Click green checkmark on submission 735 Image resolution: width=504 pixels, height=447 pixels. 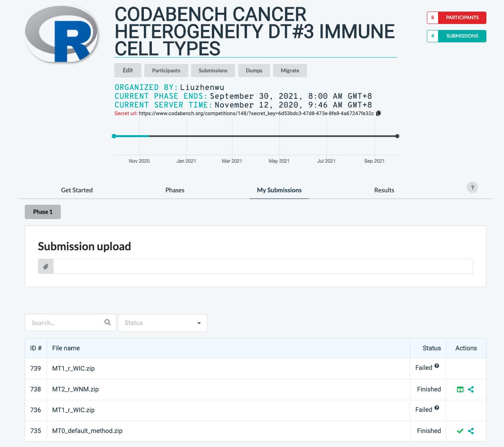460,431
